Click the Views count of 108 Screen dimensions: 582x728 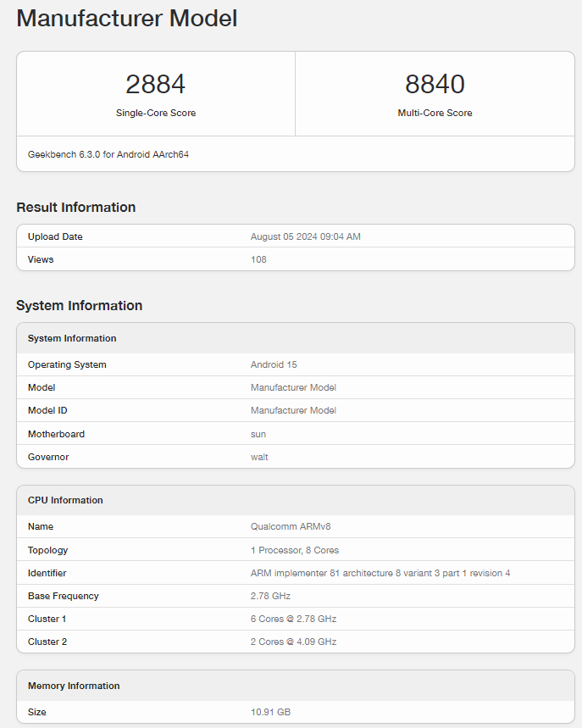pyautogui.click(x=258, y=259)
